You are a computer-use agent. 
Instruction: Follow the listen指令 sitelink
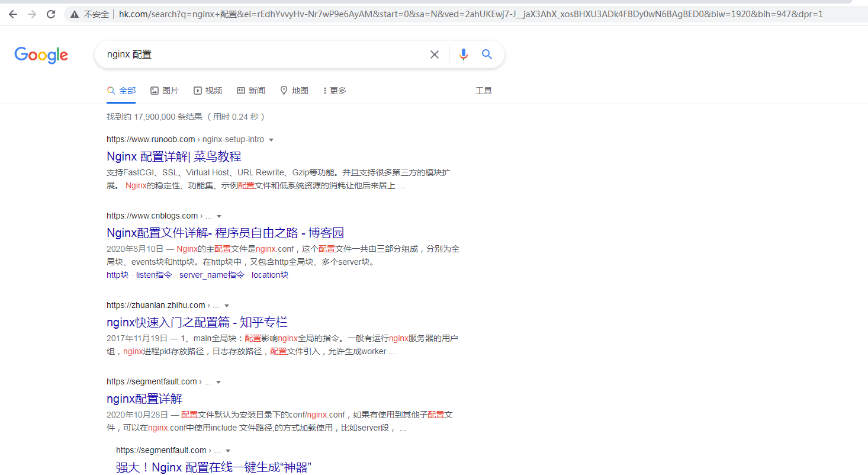click(154, 275)
